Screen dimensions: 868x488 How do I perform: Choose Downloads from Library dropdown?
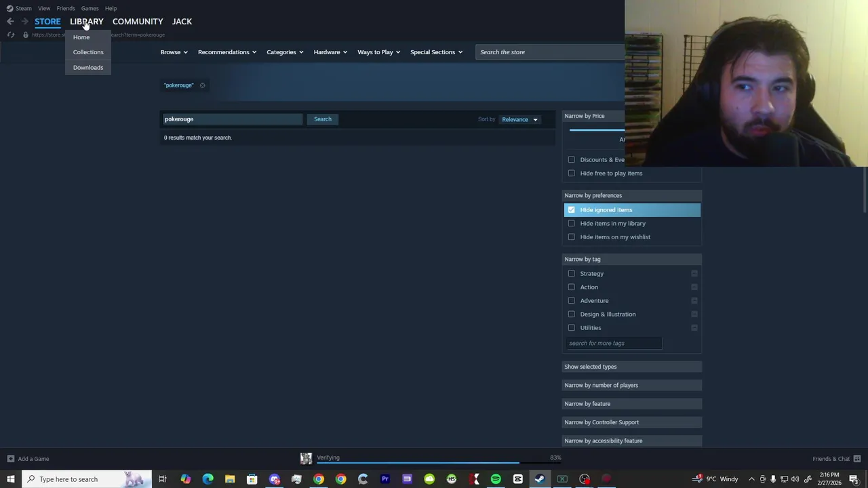click(x=88, y=68)
